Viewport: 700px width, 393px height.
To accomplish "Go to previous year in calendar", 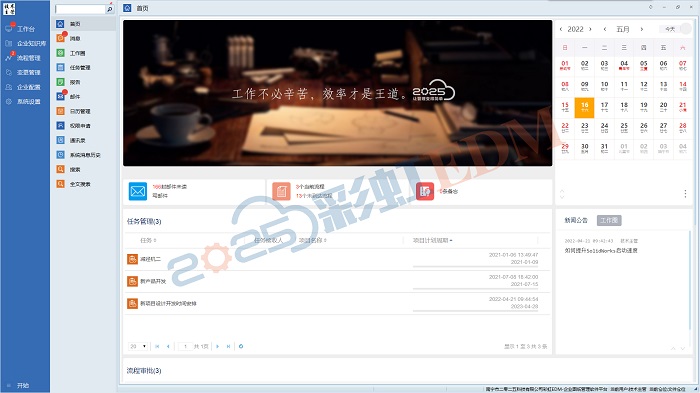I will click(x=561, y=29).
